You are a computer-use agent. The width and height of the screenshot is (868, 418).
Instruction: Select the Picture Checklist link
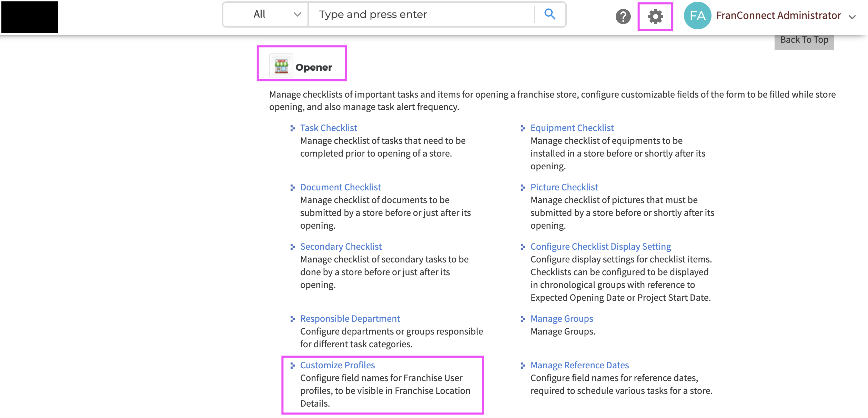click(x=564, y=187)
